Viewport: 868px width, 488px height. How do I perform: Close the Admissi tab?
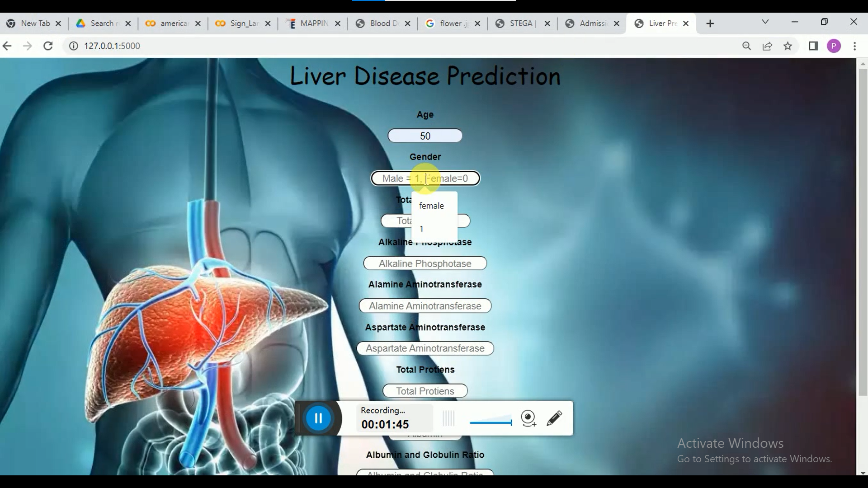616,23
